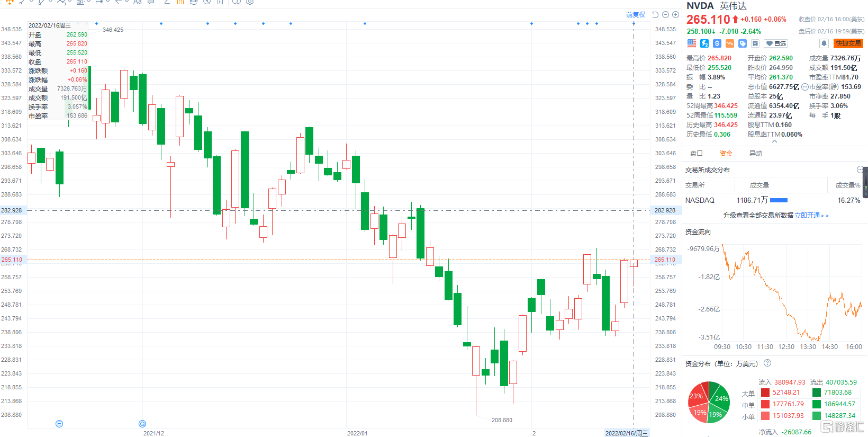Screen dimensions: 868x437
Task: Collapse the quote details with the chevron
Action: tap(775, 141)
